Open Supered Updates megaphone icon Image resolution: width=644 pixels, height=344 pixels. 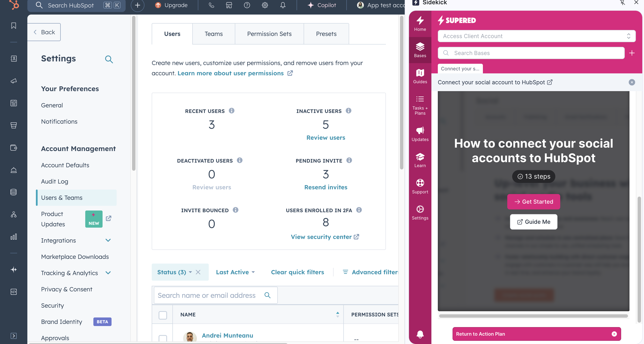tap(420, 134)
